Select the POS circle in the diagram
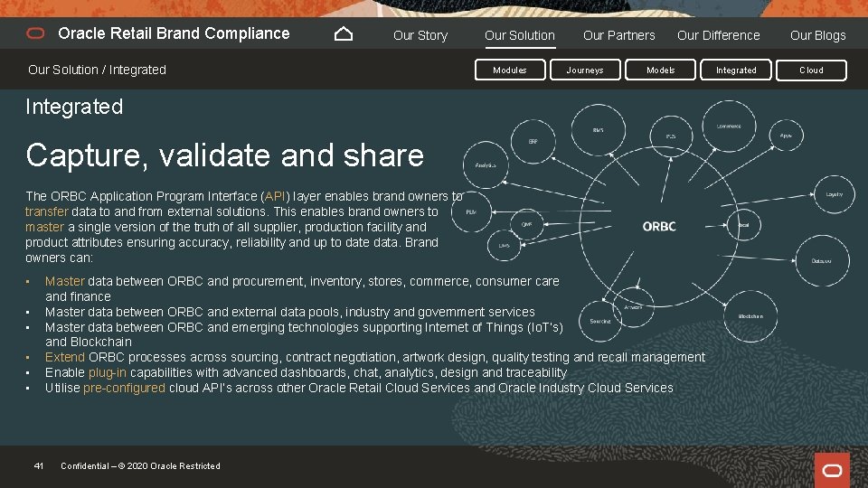This screenshot has width=868, height=488. click(671, 136)
